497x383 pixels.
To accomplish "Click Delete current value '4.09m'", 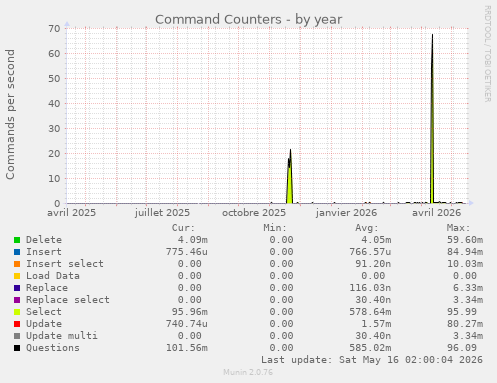I will pos(193,240).
